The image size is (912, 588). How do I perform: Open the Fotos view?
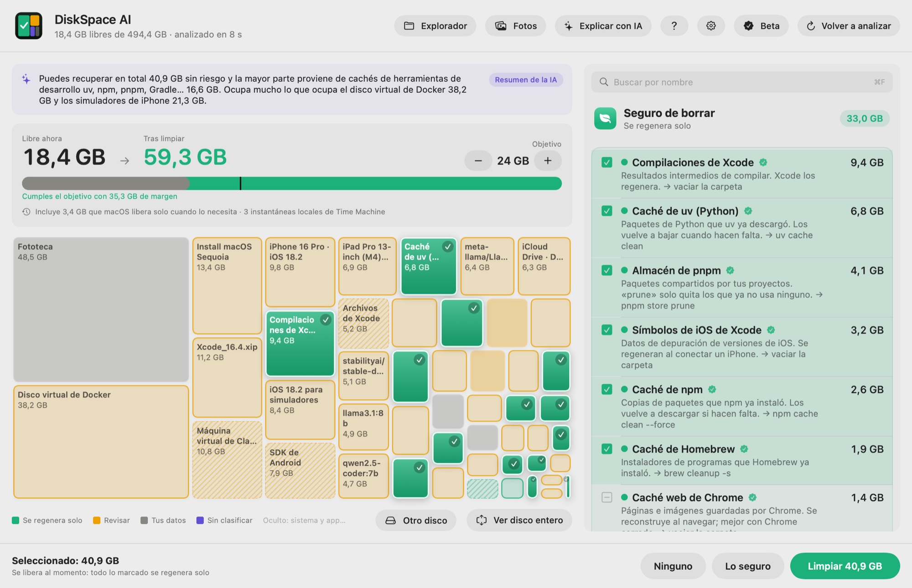click(516, 26)
